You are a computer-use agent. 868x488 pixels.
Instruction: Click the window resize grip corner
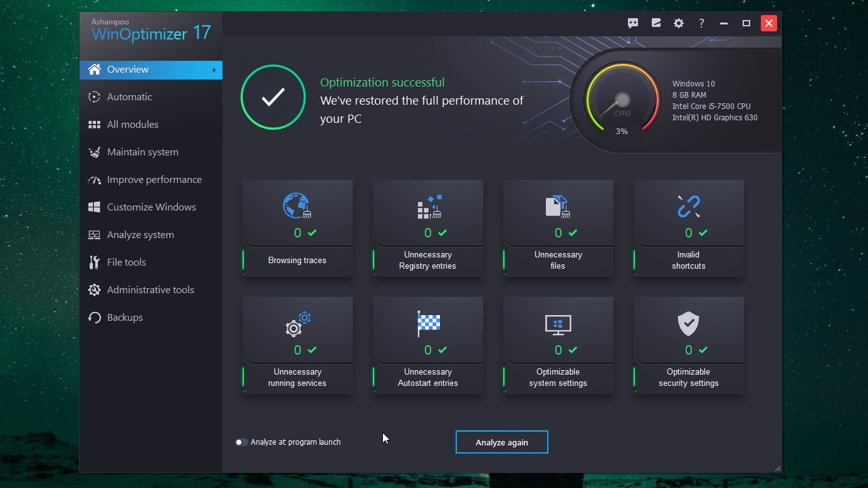[x=777, y=469]
